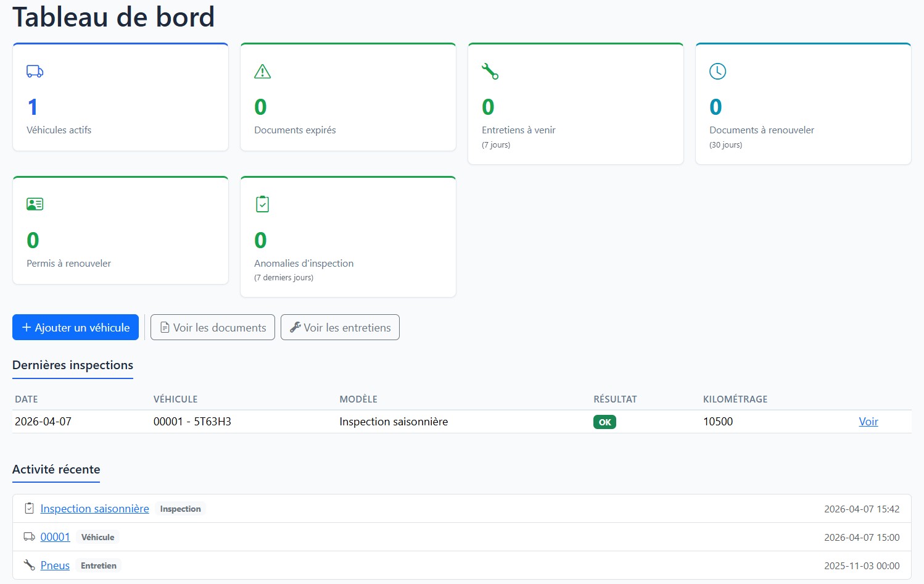The width and height of the screenshot is (924, 584).
Task: Click the warning triangle icon for Documents expirés
Action: tap(262, 72)
